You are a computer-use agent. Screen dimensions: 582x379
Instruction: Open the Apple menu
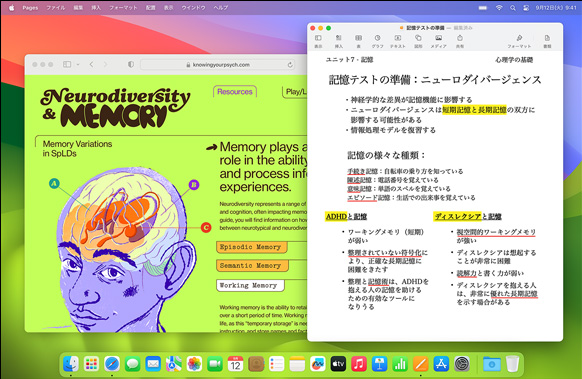pyautogui.click(x=12, y=7)
